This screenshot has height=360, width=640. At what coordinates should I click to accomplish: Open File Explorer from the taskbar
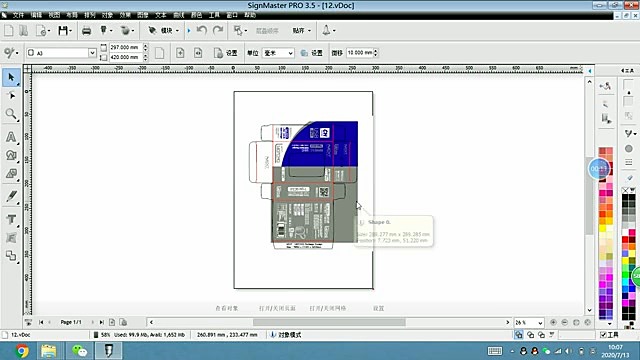click(x=49, y=351)
